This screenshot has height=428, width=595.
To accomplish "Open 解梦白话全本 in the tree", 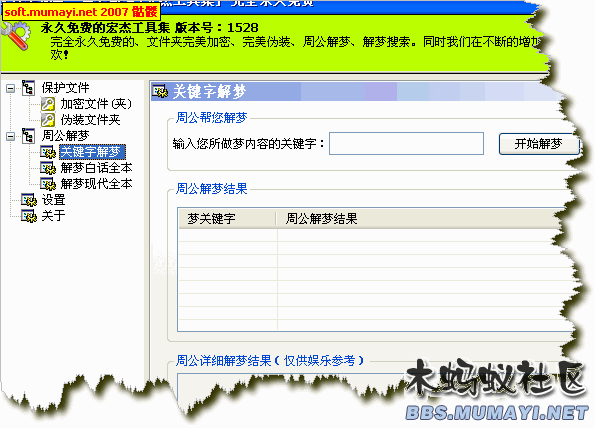I will [x=96, y=168].
